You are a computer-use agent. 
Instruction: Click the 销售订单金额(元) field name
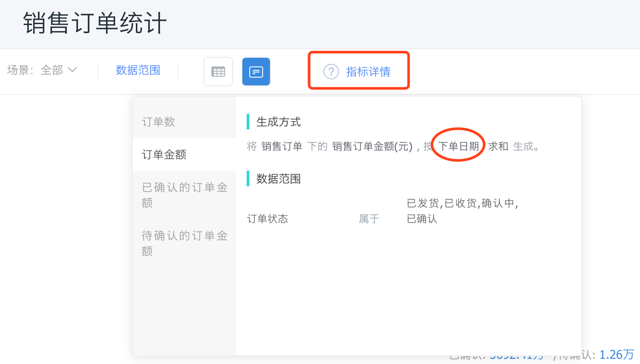point(372,147)
